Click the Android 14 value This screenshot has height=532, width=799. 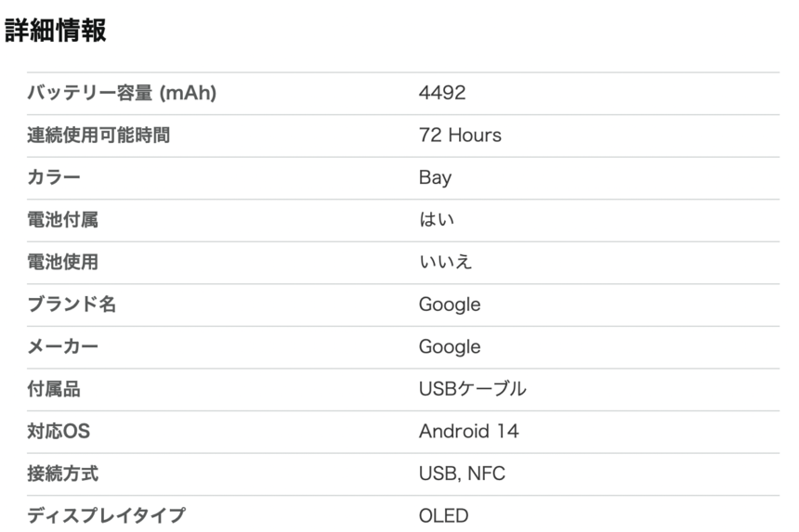pyautogui.click(x=469, y=431)
